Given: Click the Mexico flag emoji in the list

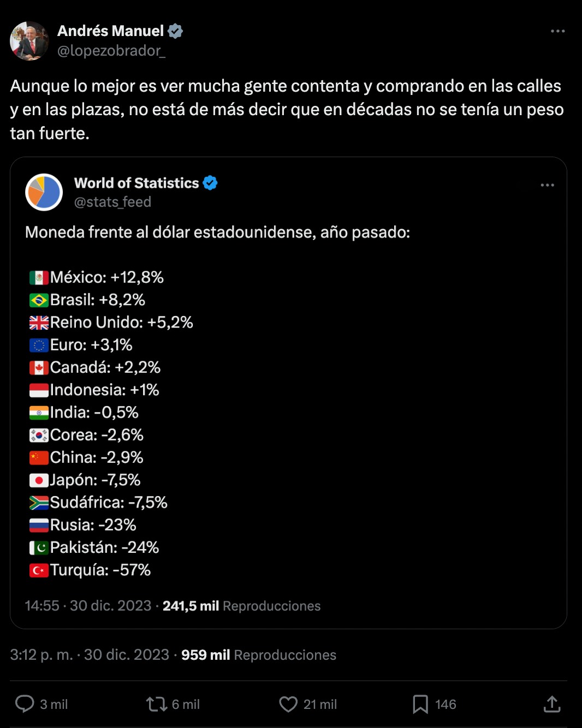Looking at the screenshot, I should [39, 278].
